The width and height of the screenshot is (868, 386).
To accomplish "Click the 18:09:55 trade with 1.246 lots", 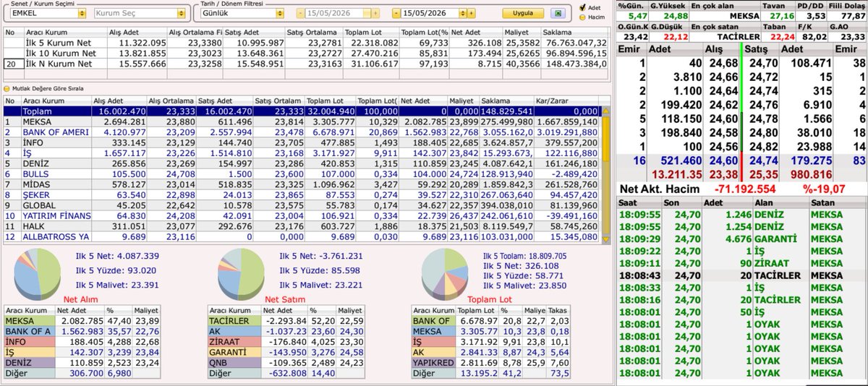I will click(x=741, y=214).
